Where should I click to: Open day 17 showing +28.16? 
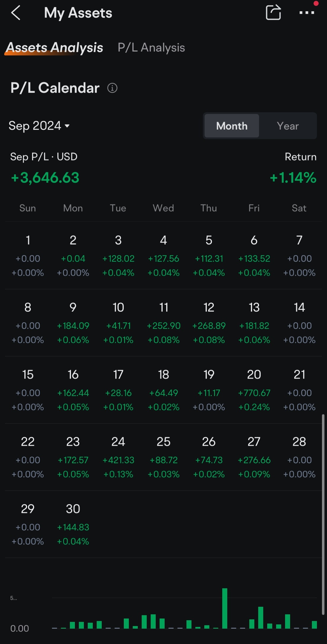[x=118, y=390]
